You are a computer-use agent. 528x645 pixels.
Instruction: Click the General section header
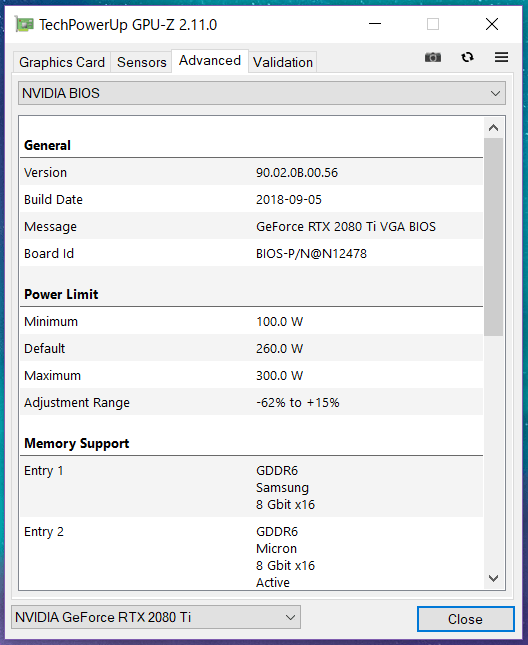47,145
